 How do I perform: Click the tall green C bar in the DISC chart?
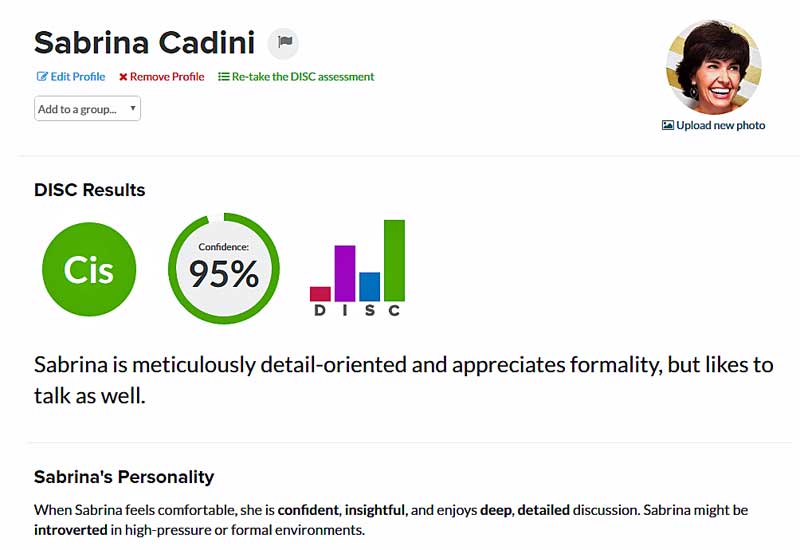pos(394,260)
